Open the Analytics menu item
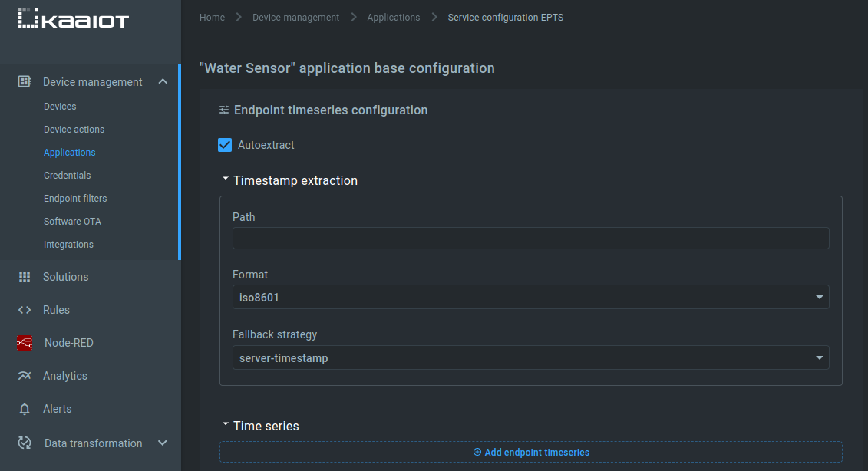This screenshot has width=868, height=471. 65,376
